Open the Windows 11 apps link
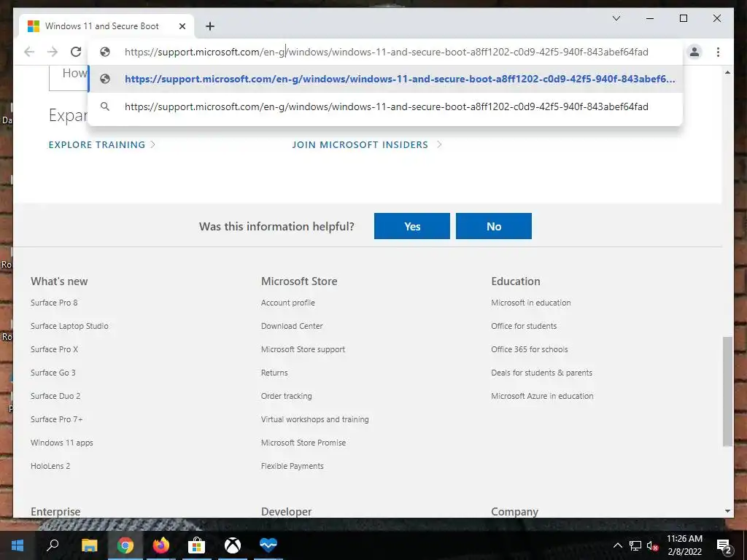Viewport: 747px width, 560px height. tap(62, 443)
